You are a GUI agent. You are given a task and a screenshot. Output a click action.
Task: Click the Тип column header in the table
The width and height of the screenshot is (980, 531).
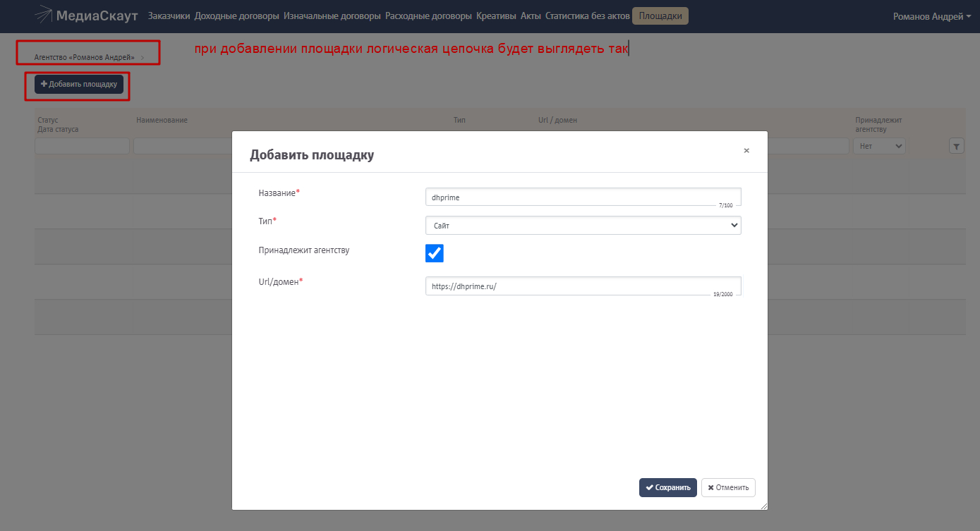click(x=459, y=121)
